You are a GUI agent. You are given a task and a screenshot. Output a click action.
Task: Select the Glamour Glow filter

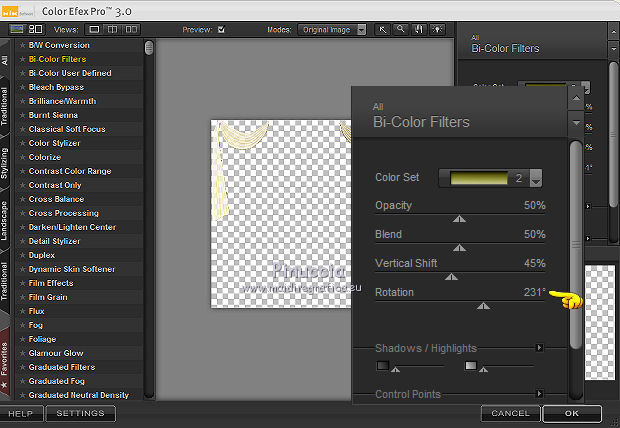(56, 353)
